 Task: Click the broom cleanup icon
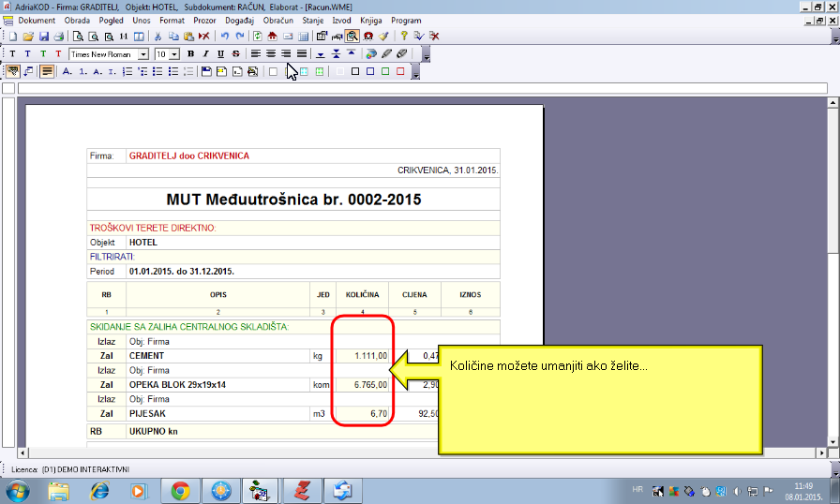[x=383, y=37]
